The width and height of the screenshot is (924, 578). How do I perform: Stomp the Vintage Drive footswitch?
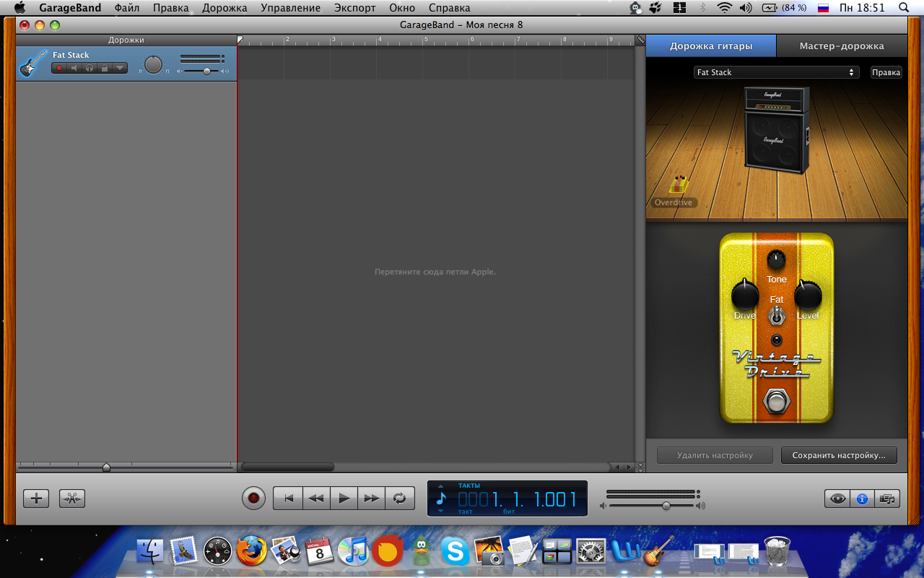[x=776, y=400]
